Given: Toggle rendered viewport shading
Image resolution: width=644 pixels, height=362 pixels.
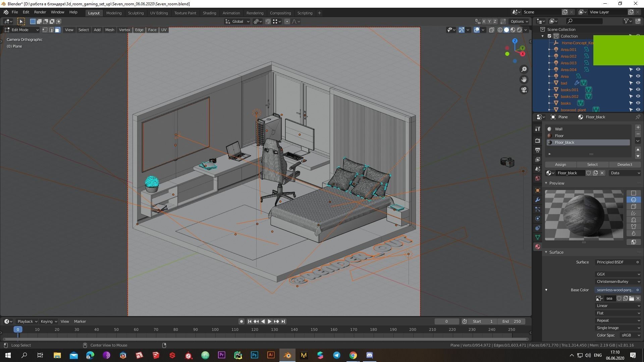Looking at the screenshot, I should [519, 30].
